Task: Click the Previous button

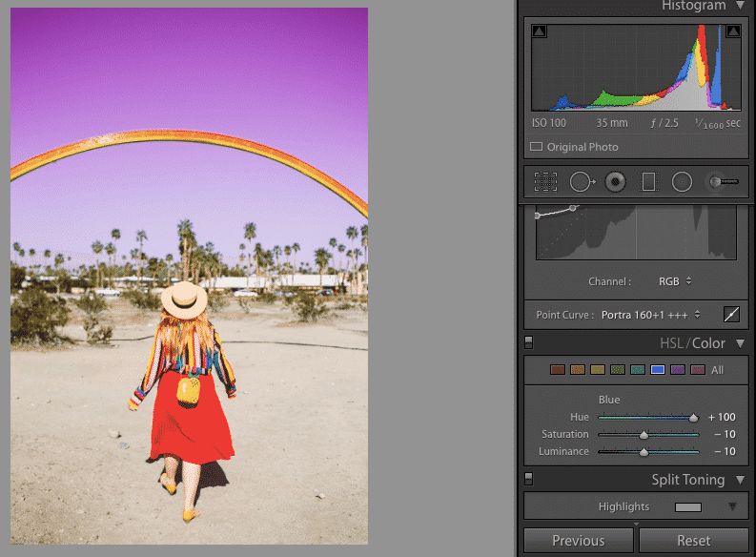Action: [x=579, y=541]
